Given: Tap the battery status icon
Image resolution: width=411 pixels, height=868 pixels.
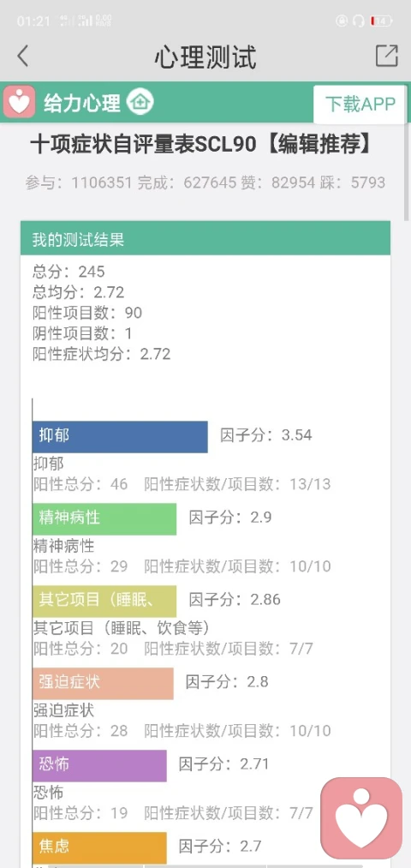Looking at the screenshot, I should (x=381, y=21).
